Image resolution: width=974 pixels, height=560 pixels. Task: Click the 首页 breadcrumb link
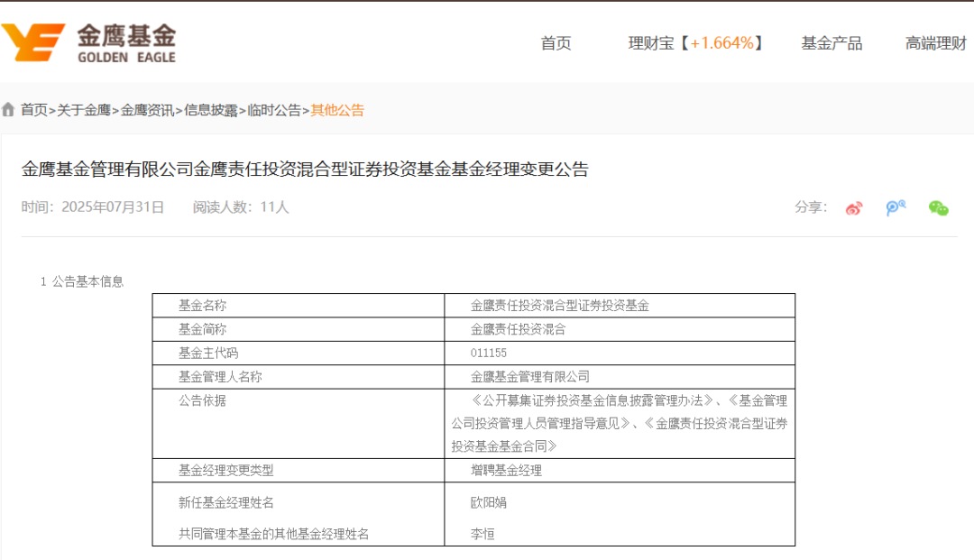tap(34, 110)
